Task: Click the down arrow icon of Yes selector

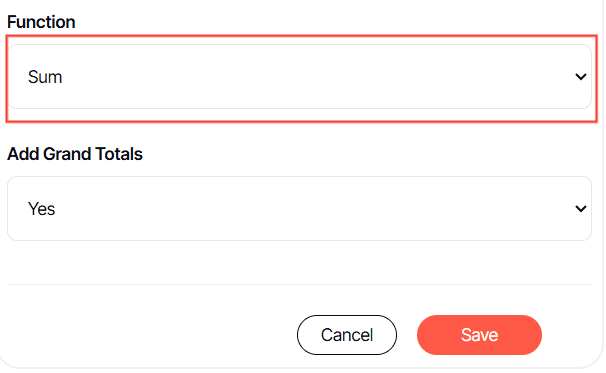Action: (x=580, y=209)
